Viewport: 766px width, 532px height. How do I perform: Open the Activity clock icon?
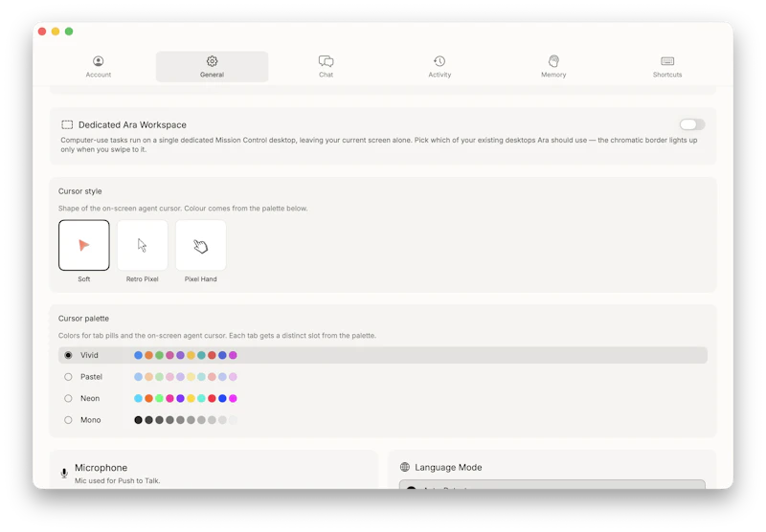click(439, 61)
